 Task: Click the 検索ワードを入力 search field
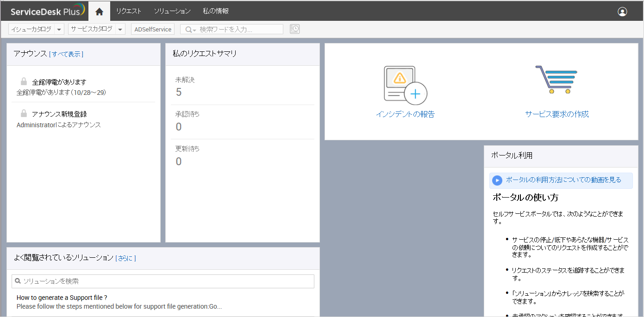click(x=231, y=29)
